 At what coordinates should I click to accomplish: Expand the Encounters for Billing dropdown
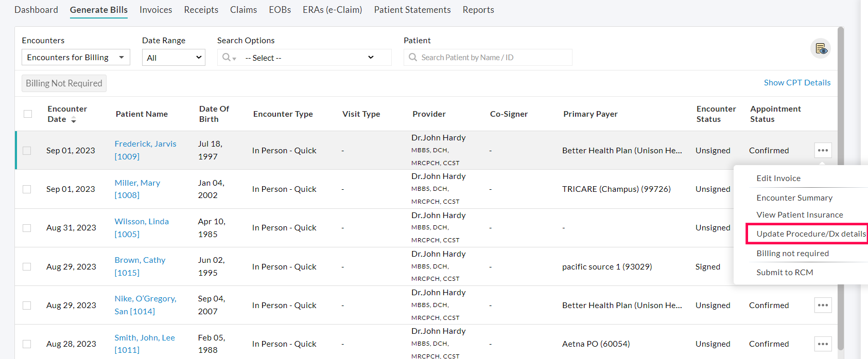tap(76, 58)
